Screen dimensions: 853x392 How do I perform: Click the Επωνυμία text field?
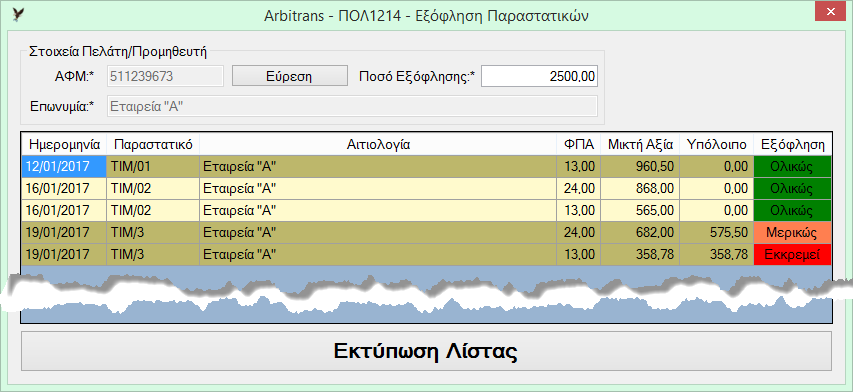coord(353,106)
